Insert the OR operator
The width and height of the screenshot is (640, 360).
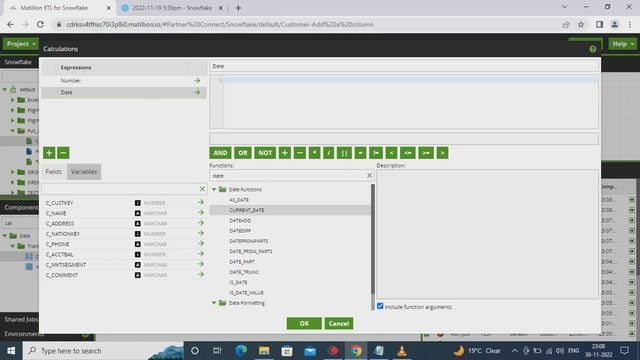(x=243, y=153)
